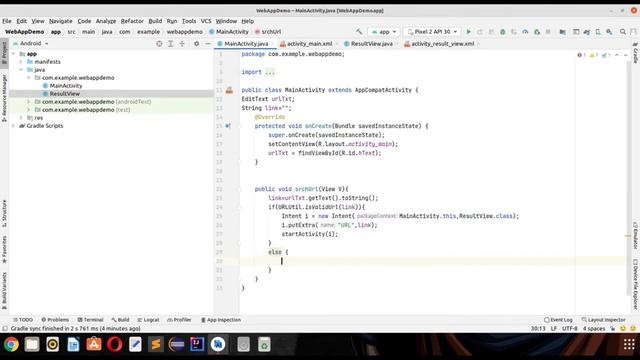Open the App Inspection tool window

[x=221, y=320]
